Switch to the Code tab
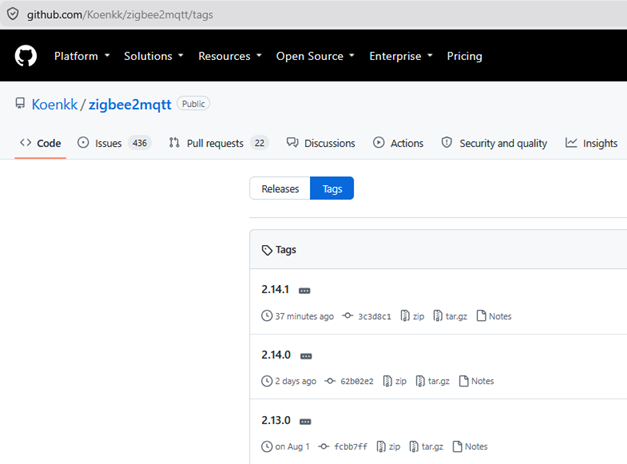 [40, 143]
